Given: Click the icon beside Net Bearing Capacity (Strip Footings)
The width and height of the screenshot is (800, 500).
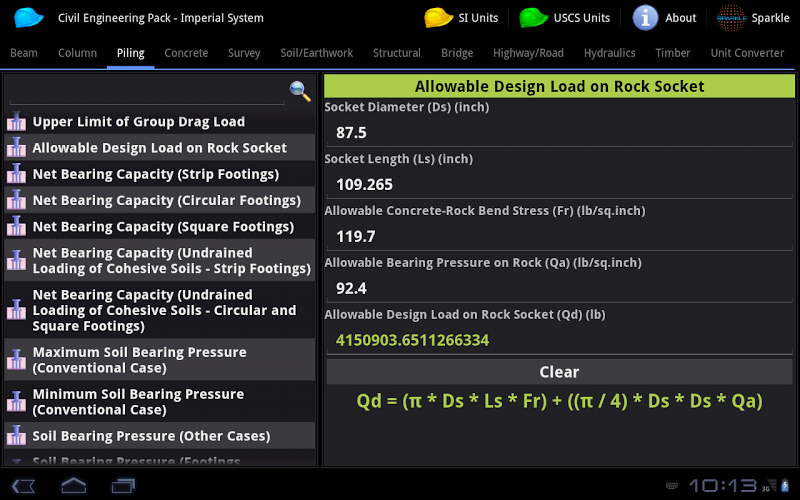Looking at the screenshot, I should coord(16,174).
